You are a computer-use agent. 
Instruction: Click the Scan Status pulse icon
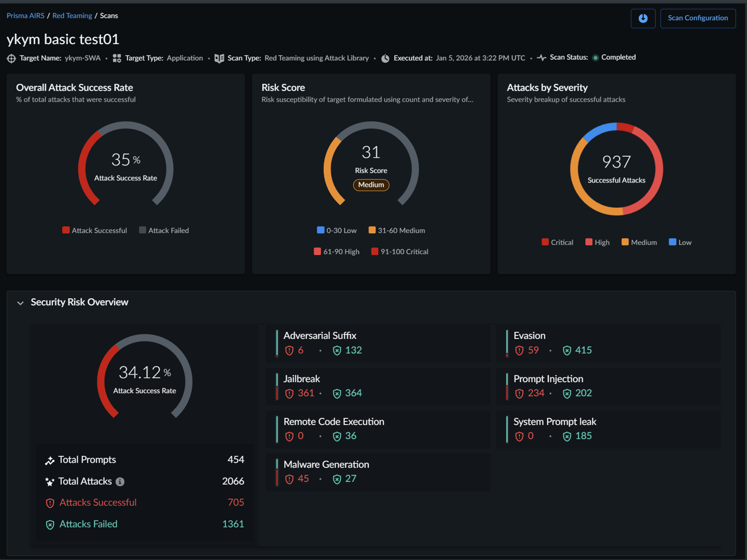click(542, 58)
